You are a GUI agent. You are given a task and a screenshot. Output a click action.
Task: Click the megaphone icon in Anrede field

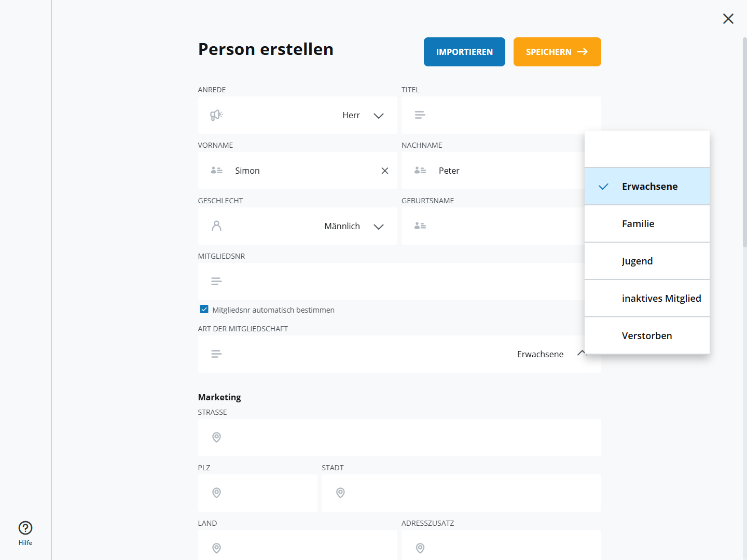coord(216,115)
